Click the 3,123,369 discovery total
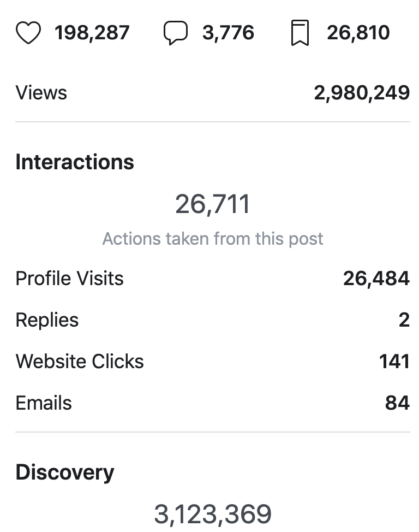 click(213, 514)
